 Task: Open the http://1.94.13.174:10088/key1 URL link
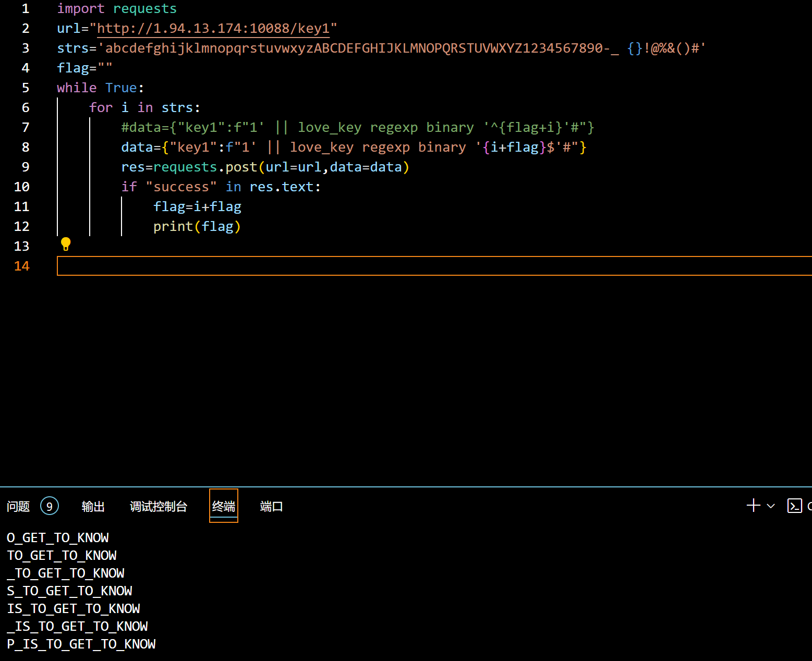coord(213,28)
